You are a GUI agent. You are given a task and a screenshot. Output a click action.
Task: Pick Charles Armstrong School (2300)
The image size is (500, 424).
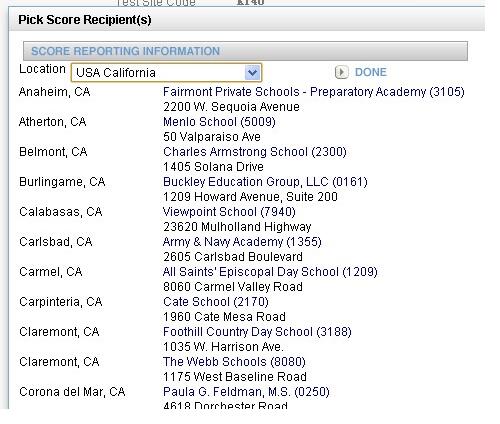click(255, 152)
